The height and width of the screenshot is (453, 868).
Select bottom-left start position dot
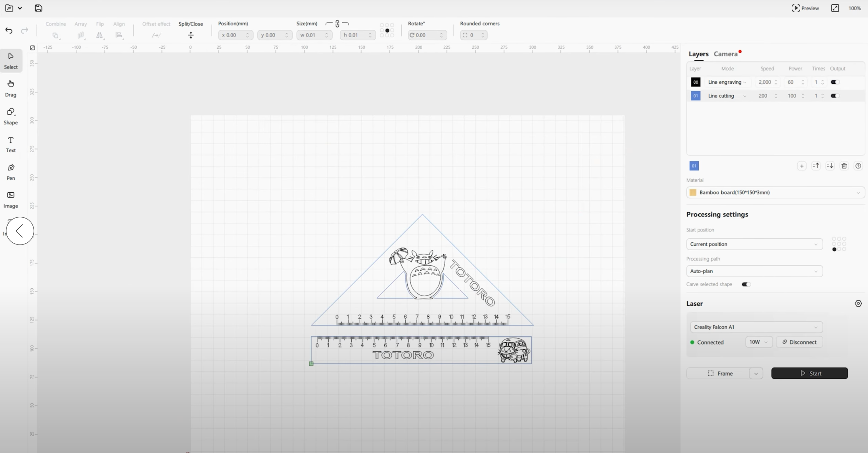(834, 249)
